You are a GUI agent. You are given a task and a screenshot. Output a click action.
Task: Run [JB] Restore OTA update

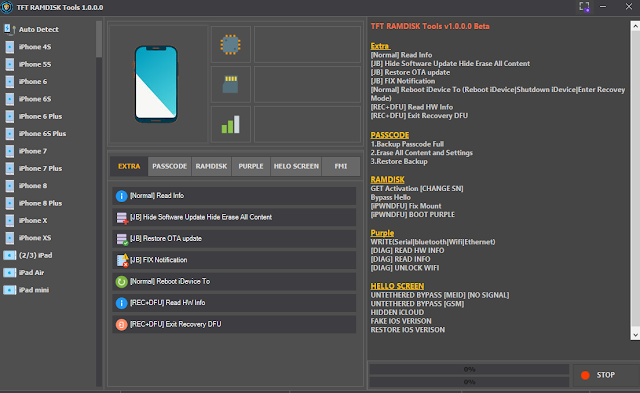coord(234,239)
